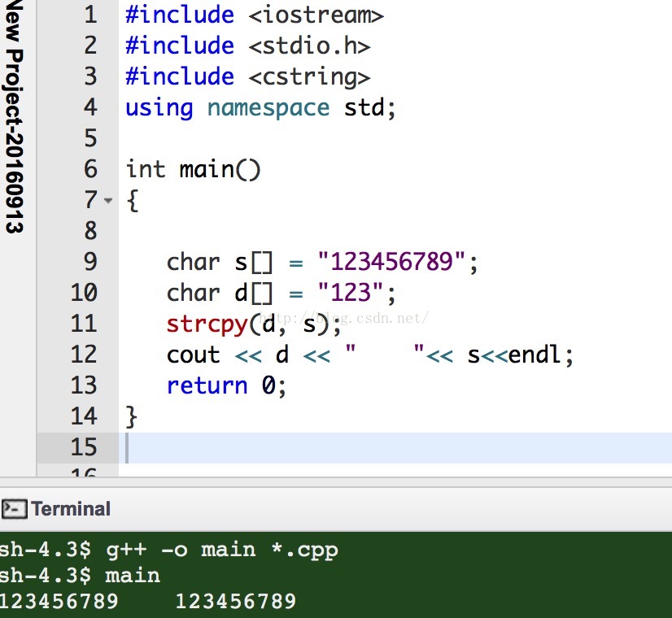Click 'char s[]' declaration on line 9
The image size is (672, 618).
(x=220, y=262)
